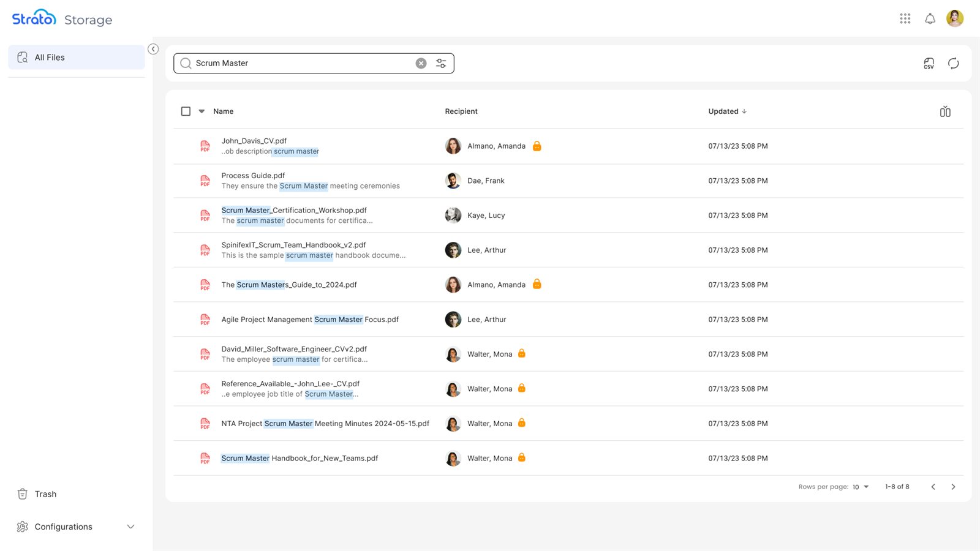Open the notifications bell
Viewport: 980px width, 551px height.
pos(930,18)
